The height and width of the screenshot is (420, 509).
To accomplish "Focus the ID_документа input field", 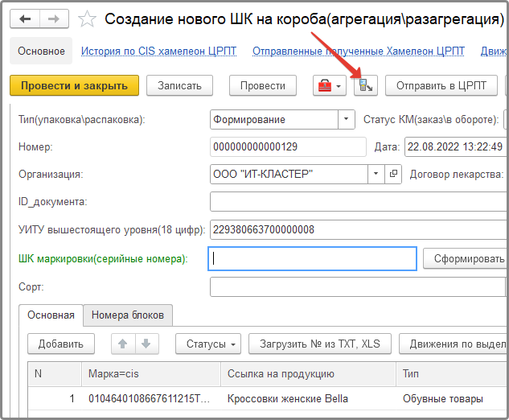I will coord(359,202).
